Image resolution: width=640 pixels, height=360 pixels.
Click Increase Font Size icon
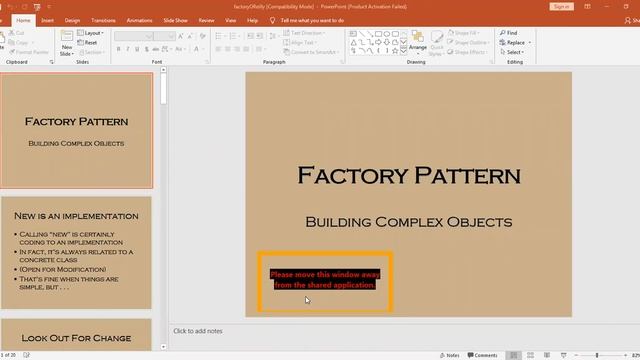pyautogui.click(x=181, y=36)
